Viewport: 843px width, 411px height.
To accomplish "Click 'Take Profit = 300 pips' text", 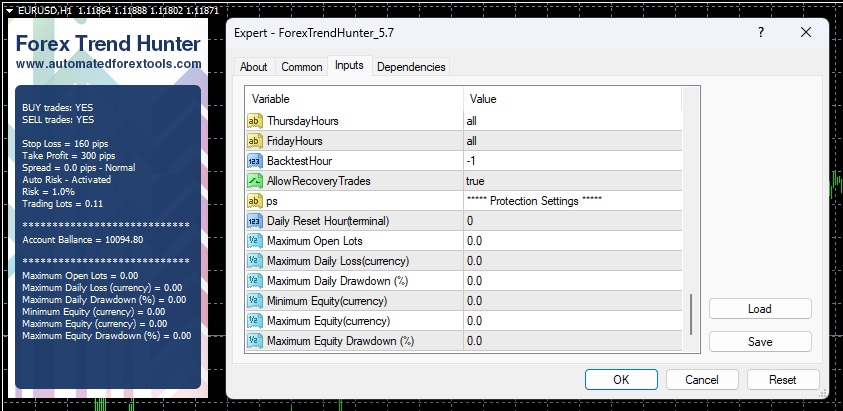I will click(x=69, y=155).
